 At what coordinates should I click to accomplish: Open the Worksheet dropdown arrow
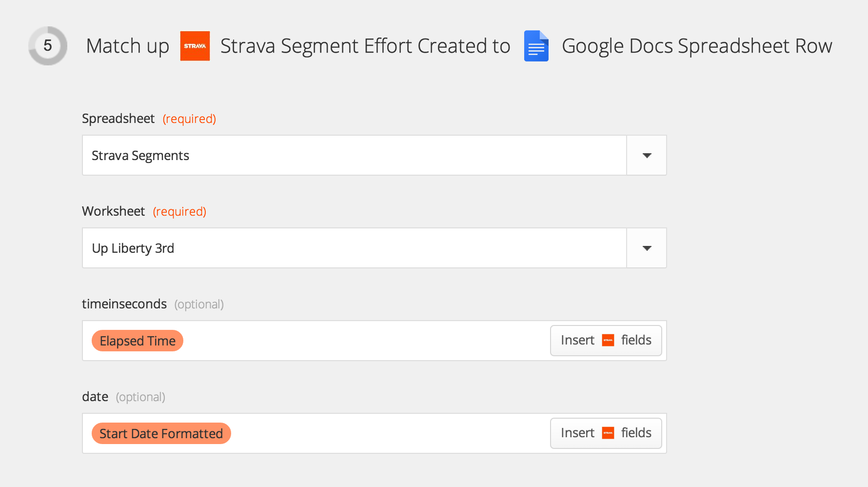647,248
